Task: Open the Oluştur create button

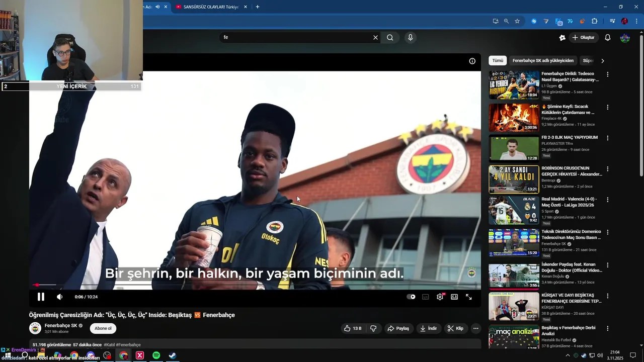Action: click(x=583, y=37)
